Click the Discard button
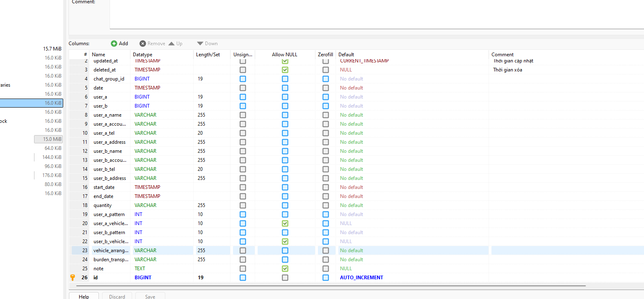Screen dimensions: 644x299 click(x=117, y=296)
